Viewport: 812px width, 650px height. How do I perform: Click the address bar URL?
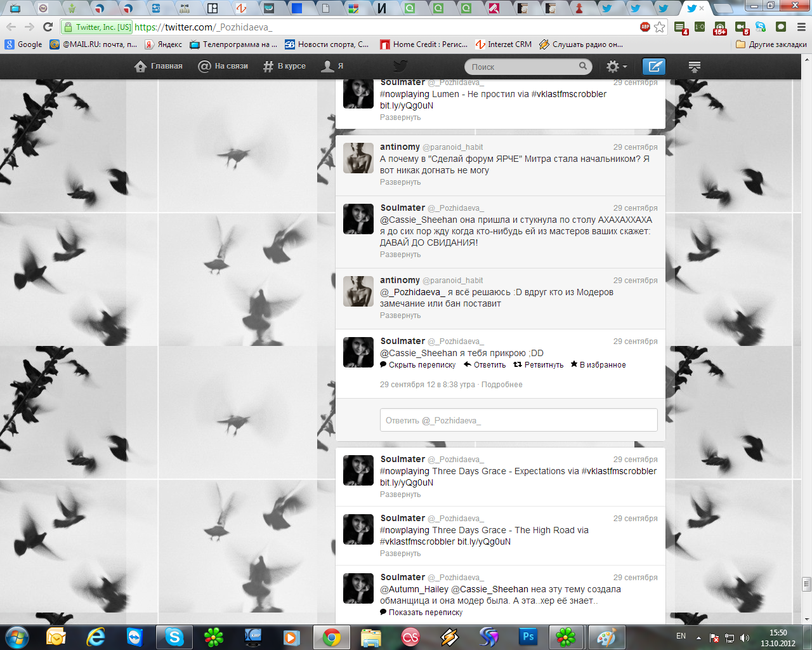[x=203, y=27]
